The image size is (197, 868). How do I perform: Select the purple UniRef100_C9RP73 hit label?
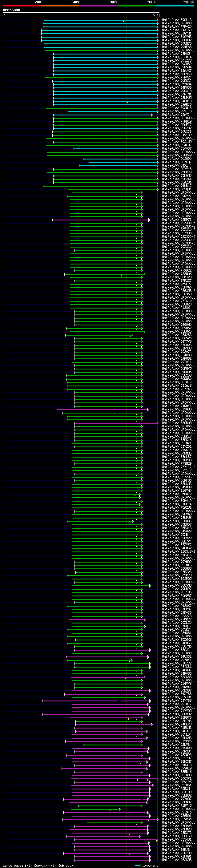tap(177, 220)
